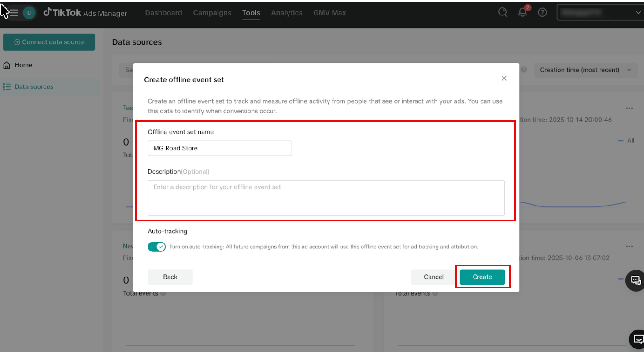Image resolution: width=644 pixels, height=352 pixels.
Task: Open the lower data source card's three-dot menu
Action: coord(629,246)
